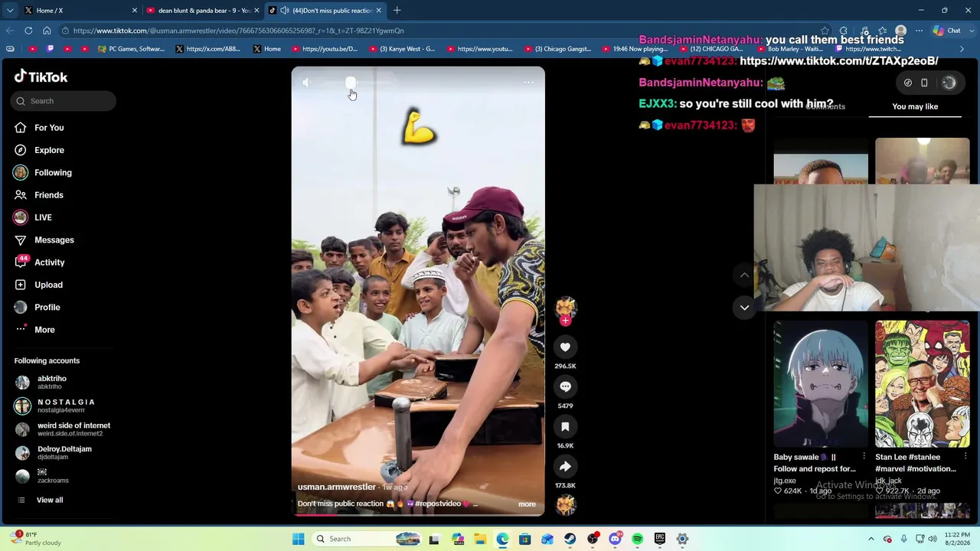Open the Delroy.Deltajam account
Image resolution: width=980 pixels, height=551 pixels.
click(x=54, y=453)
